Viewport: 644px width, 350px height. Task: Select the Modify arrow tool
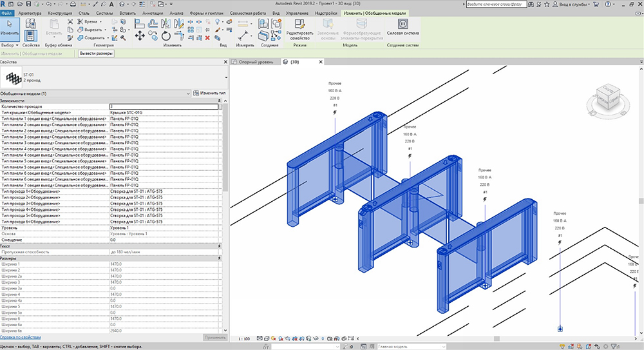[x=11, y=27]
